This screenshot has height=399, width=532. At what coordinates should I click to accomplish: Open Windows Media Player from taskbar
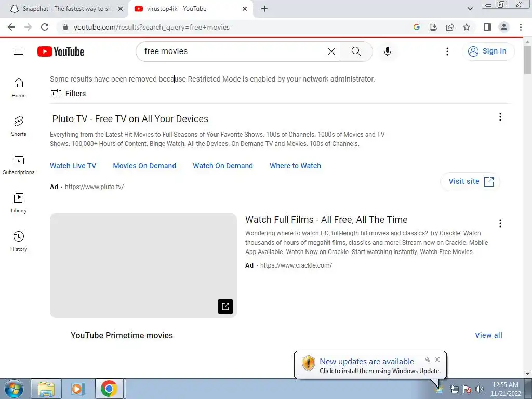pos(78,389)
